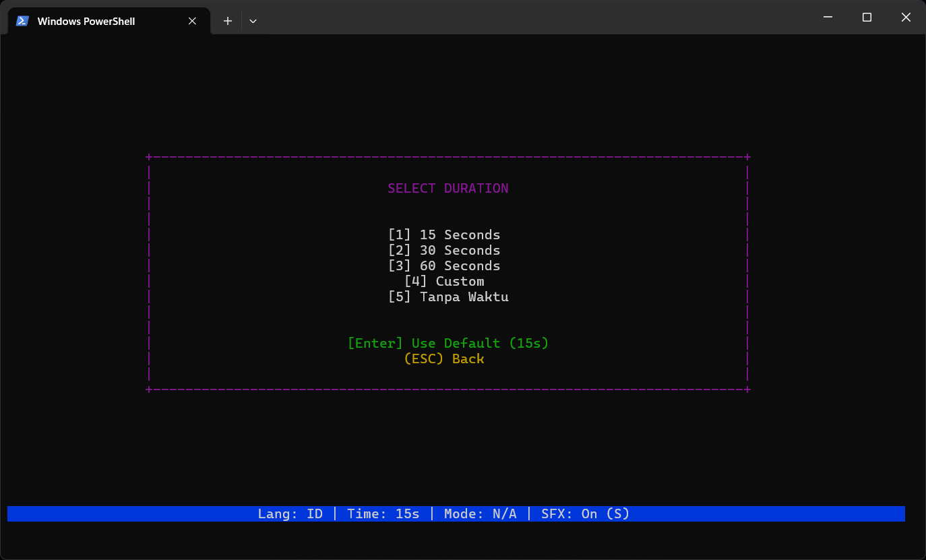Select the Windows PowerShell tab
926x560 pixels.
(x=109, y=21)
